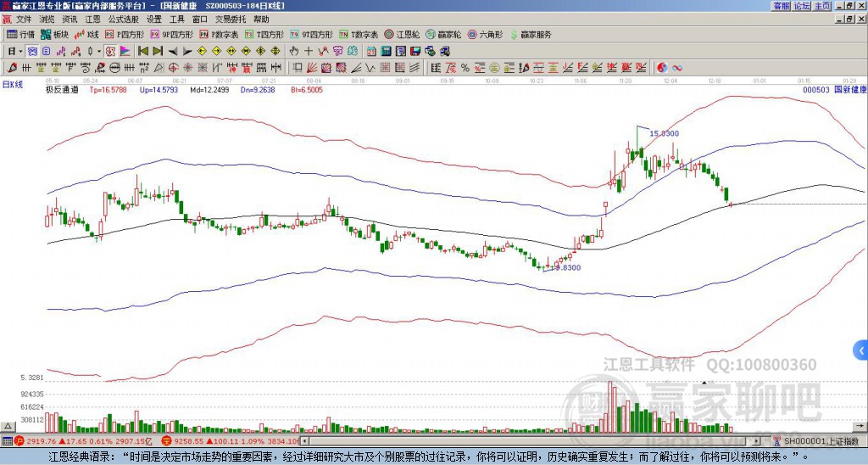Jump to the last bar icon
The width and height of the screenshot is (868, 465).
158,52
